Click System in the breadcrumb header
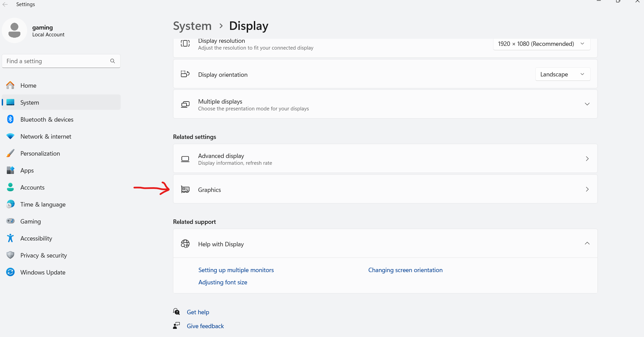 192,26
